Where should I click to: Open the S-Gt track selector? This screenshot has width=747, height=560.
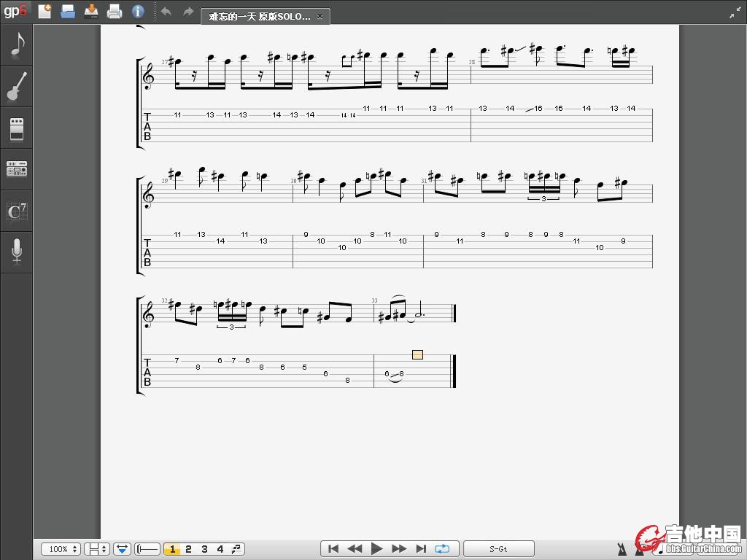coord(498,549)
